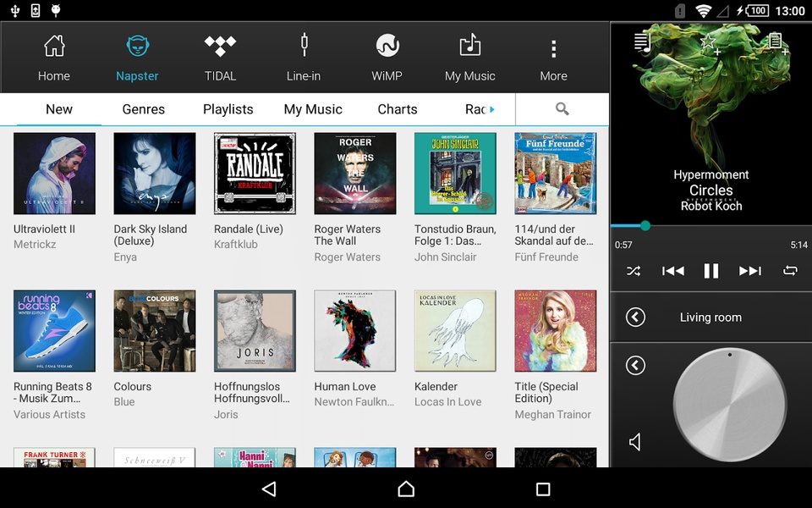Mute using the speaker icon
812x508 pixels.
[x=635, y=442]
